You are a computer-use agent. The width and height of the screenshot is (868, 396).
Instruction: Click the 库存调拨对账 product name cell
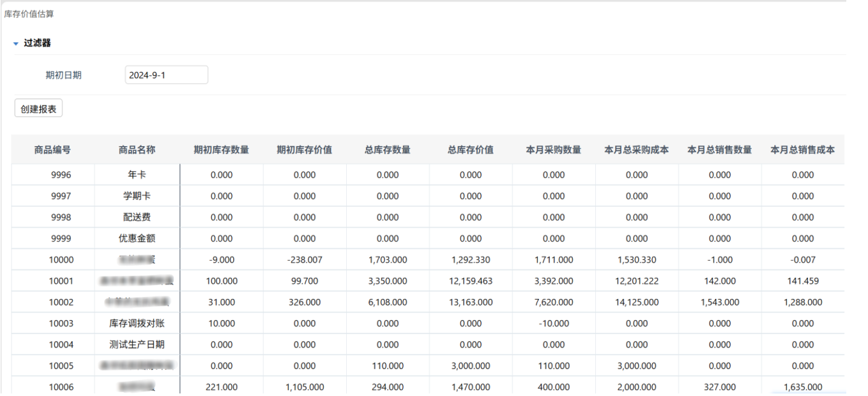(137, 323)
